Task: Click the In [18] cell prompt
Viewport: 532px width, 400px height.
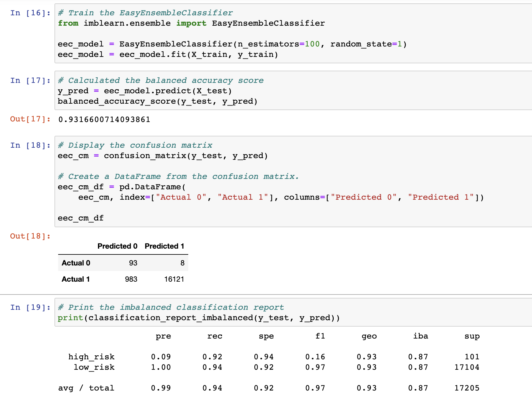Action: pyautogui.click(x=30, y=145)
